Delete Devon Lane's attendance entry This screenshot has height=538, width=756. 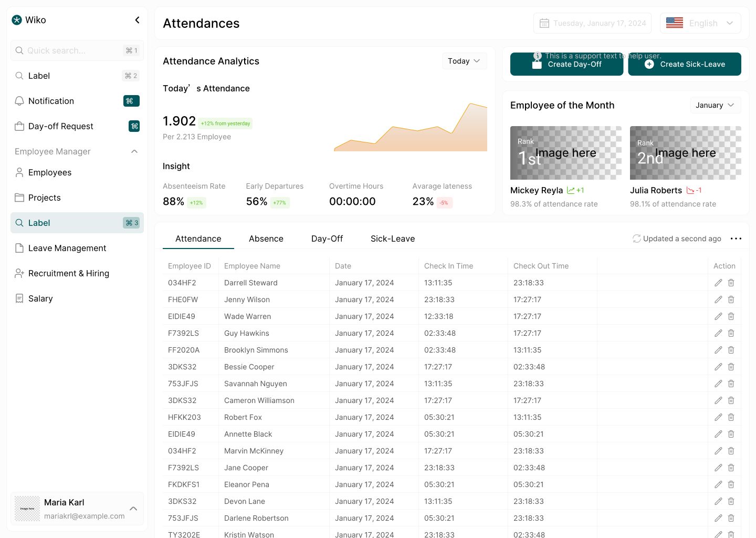pyautogui.click(x=731, y=501)
